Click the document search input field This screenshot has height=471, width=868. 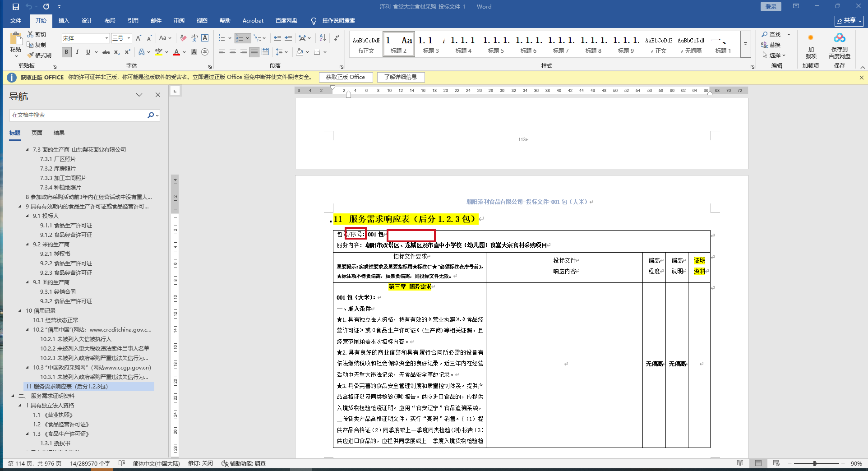(78, 115)
